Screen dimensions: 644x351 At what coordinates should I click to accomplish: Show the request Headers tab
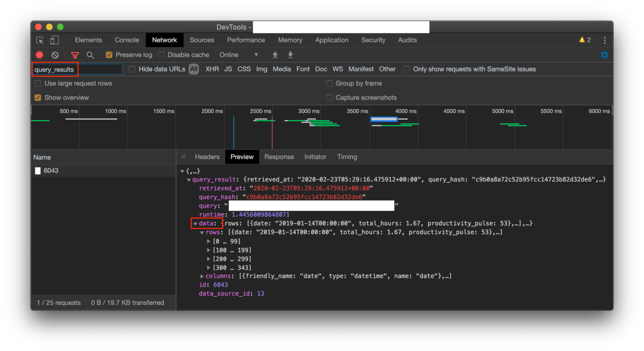pyautogui.click(x=207, y=157)
